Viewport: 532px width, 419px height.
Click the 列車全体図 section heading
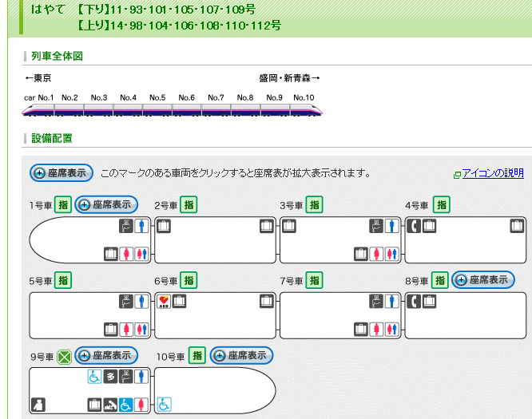coord(57,56)
